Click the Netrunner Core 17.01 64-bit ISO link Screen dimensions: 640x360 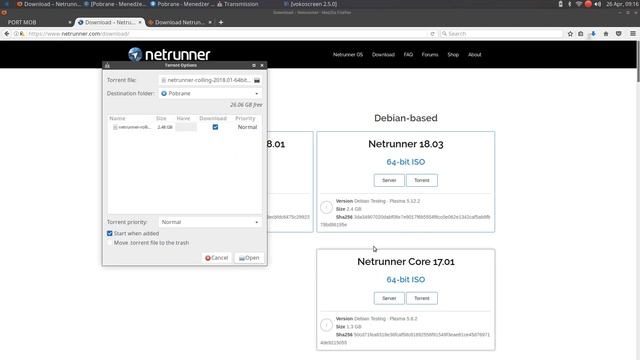coord(406,280)
